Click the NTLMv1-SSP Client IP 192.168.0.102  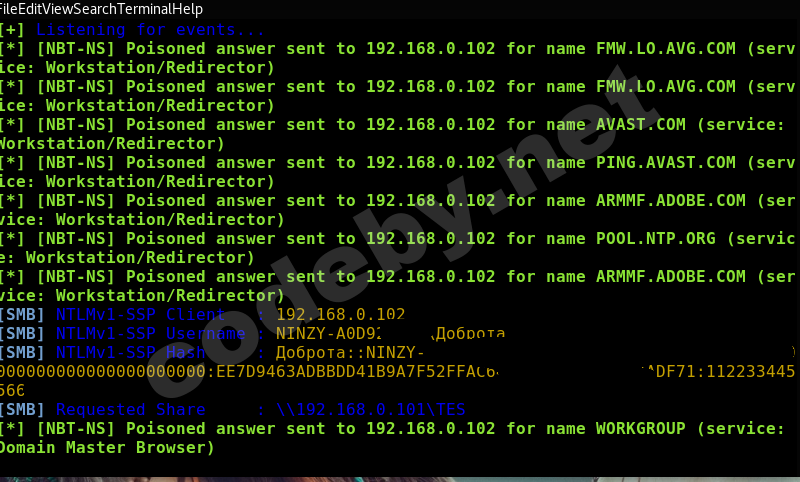click(x=341, y=315)
